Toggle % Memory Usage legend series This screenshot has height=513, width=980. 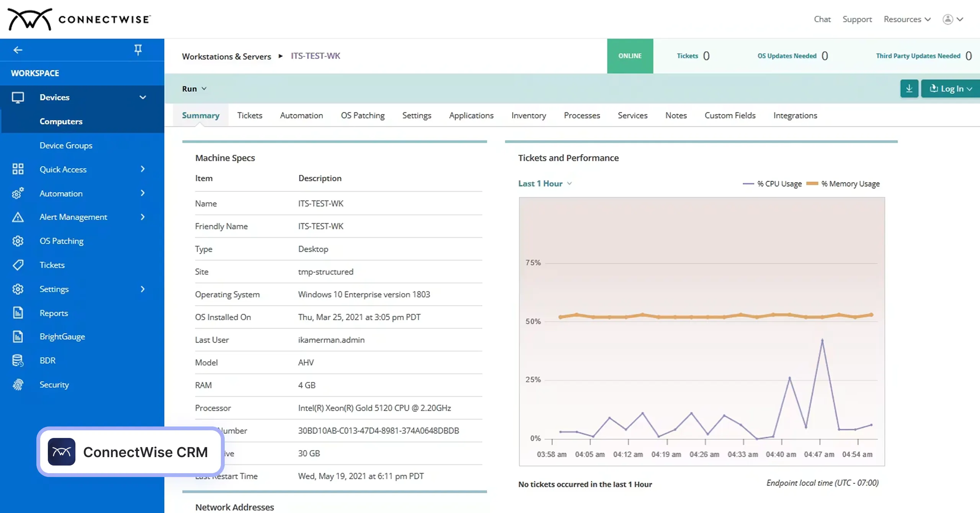point(843,184)
